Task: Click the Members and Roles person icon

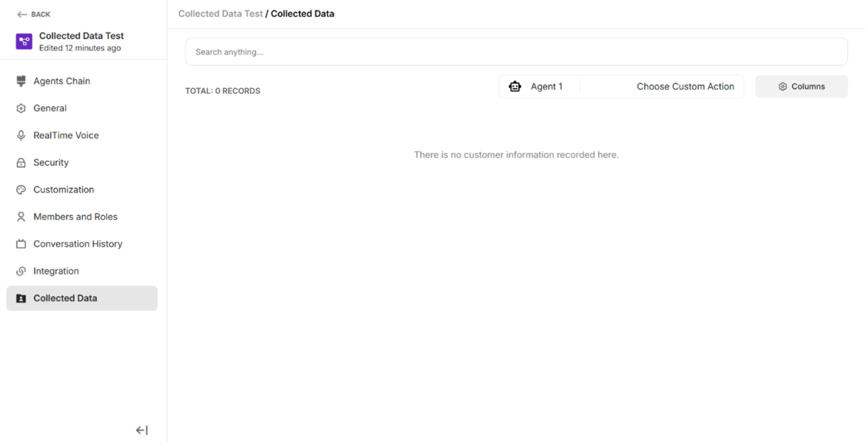Action: click(x=21, y=217)
